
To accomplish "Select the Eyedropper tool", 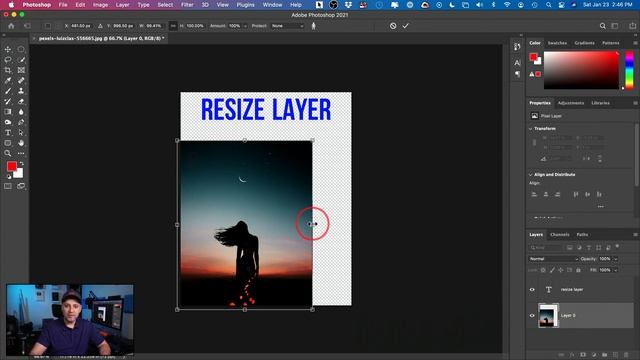I will [8, 80].
